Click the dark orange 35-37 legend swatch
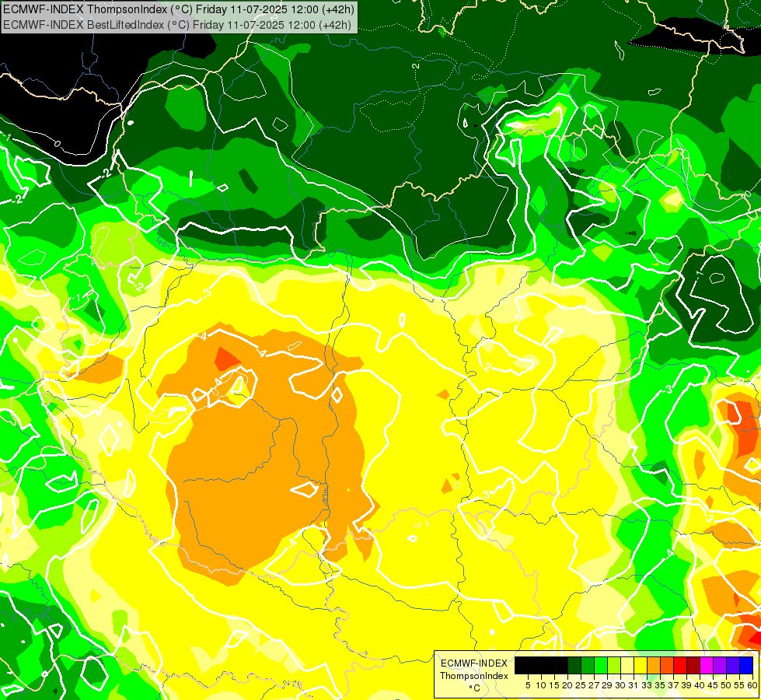Viewport: 761px width, 700px height. [x=667, y=665]
